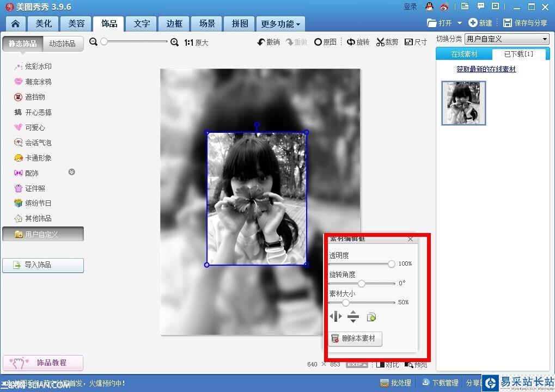Open 开心恶搞 sticker category
555x392 pixels.
pos(33,112)
